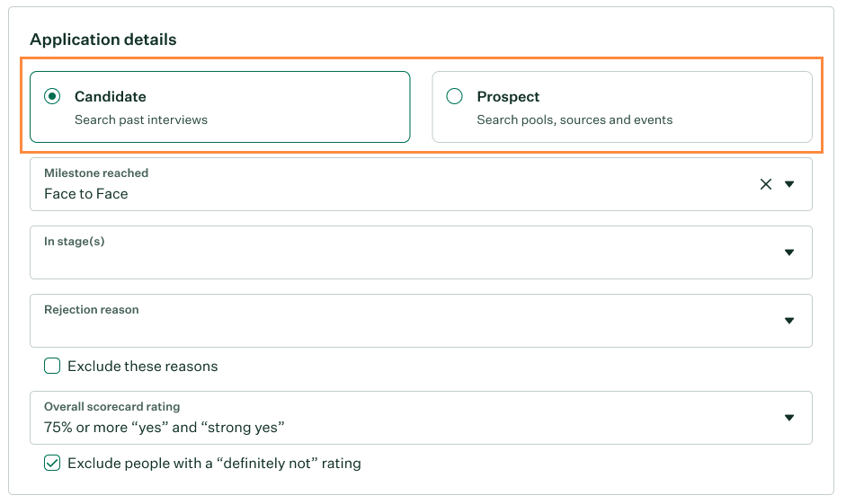Screen dimensions: 846x504
Task: Click the "75% or more" scorecard rating value
Action: [165, 428]
